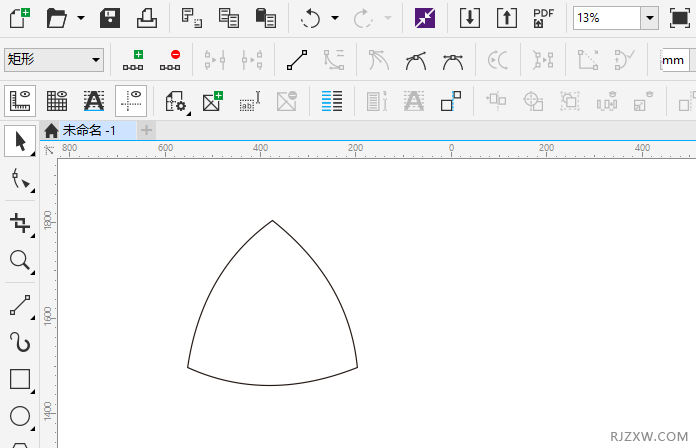Screen dimensions: 696x448
Task: Click the add frame green plus icon
Action: tap(213, 101)
